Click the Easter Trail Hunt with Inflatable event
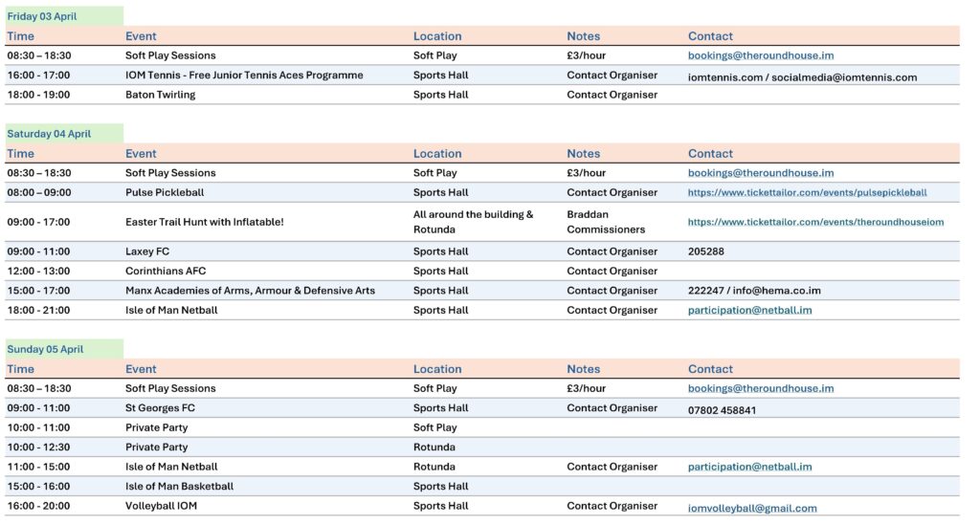The width and height of the screenshot is (980, 524). [x=204, y=222]
